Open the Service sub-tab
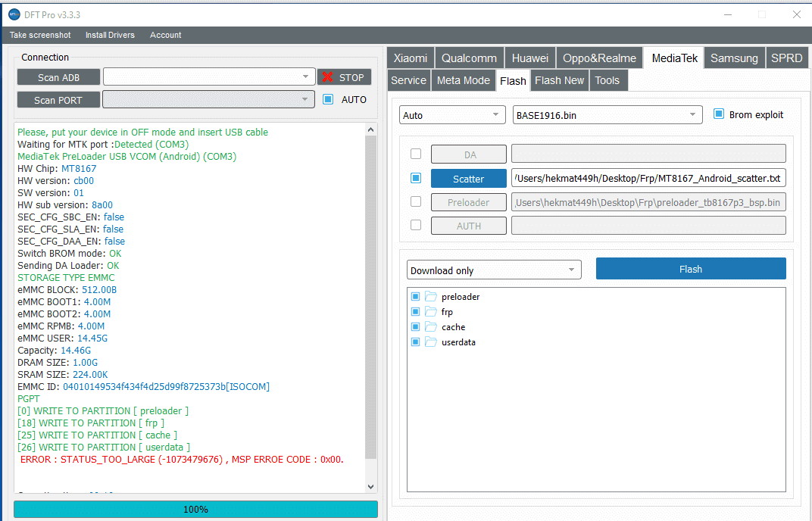 (408, 80)
